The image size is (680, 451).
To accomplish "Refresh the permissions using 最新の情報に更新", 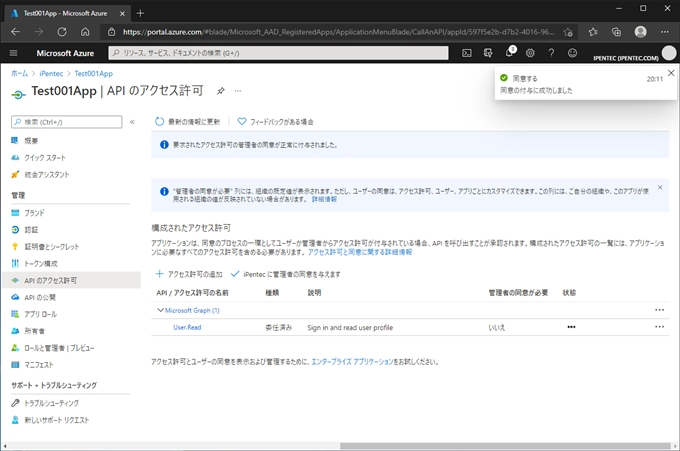I will [x=187, y=122].
